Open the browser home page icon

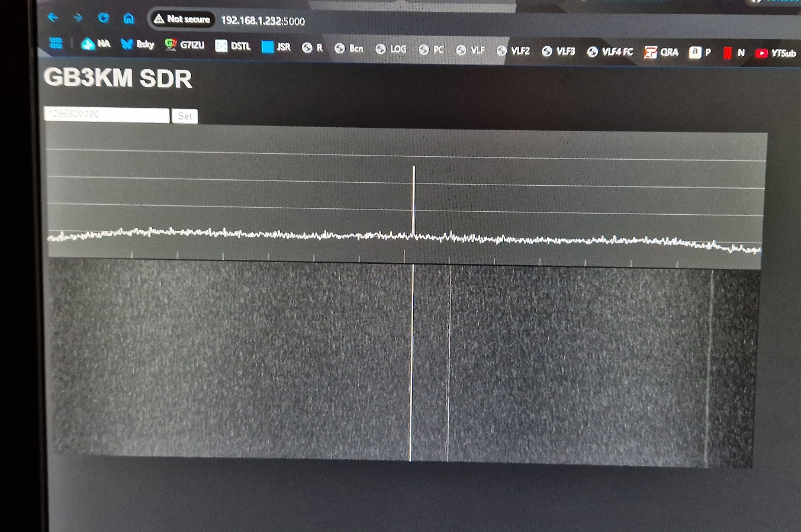point(128,18)
